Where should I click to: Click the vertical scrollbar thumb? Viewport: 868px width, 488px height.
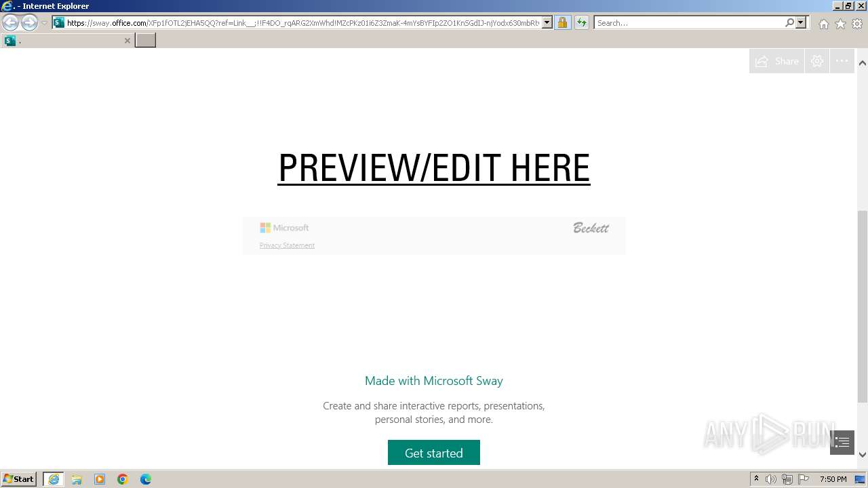click(x=863, y=306)
